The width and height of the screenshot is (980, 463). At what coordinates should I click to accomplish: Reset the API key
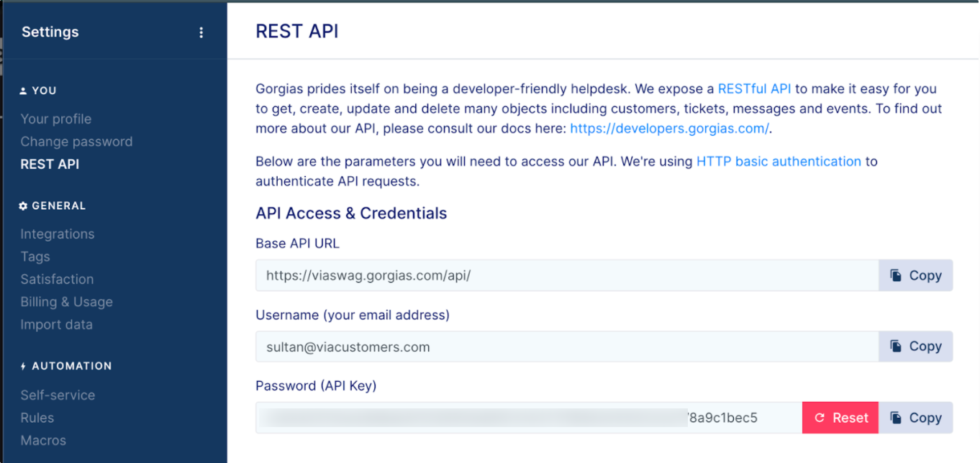tap(840, 418)
